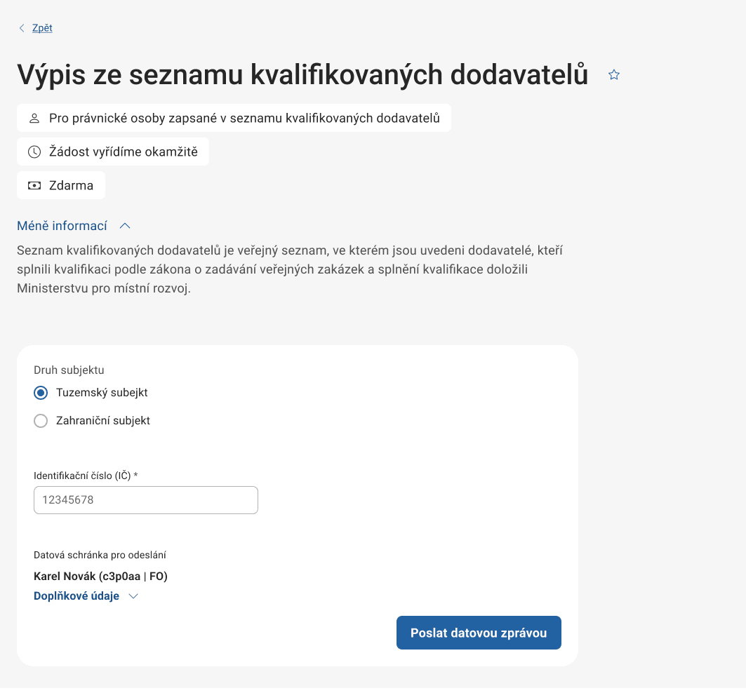Click the person icon on the eligibility badge

(34, 118)
